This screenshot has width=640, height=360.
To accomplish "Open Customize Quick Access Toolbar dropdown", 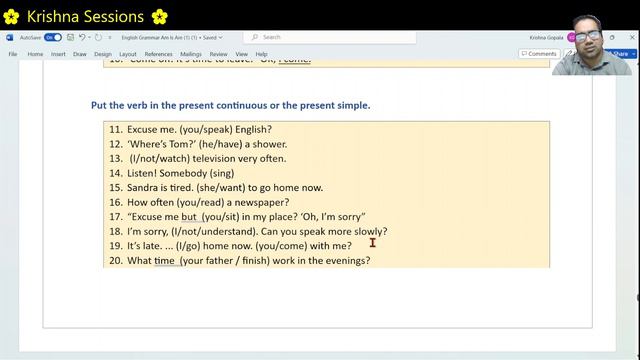I will click(x=110, y=38).
